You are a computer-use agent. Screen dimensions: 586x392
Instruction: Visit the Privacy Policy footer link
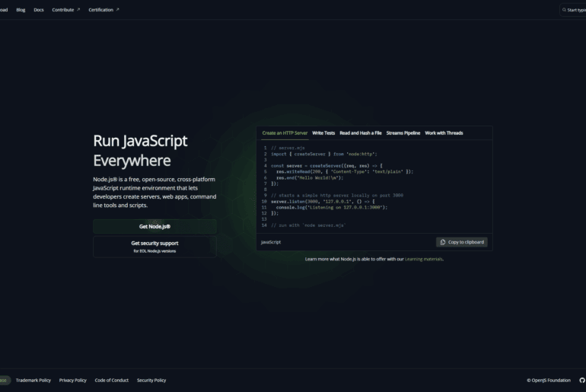73,380
